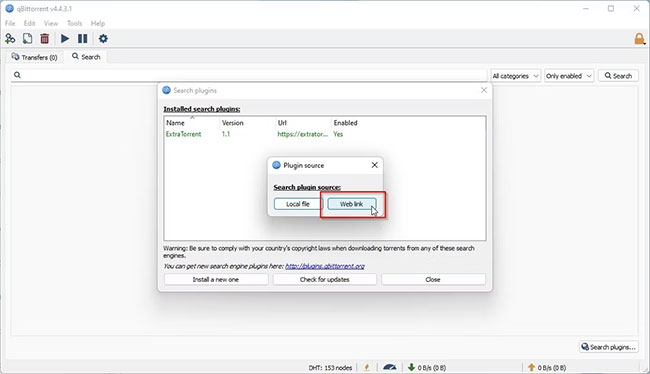Screen dimensions: 650x374
Task: Click the Search button next to dropdowns
Action: coord(618,76)
